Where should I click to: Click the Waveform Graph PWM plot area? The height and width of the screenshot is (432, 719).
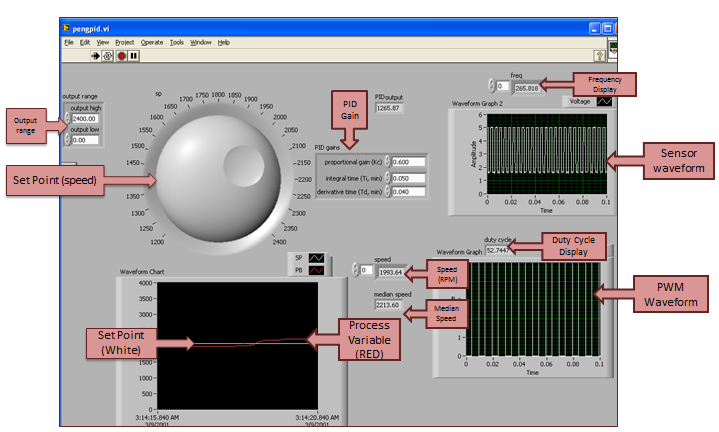533,309
